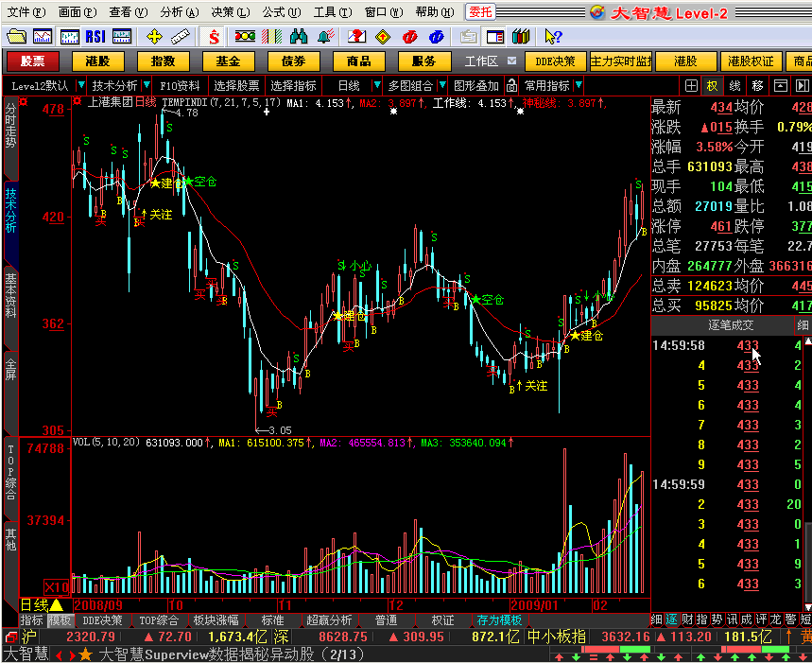Toggle the 移 button in chart toolbar
The width and height of the screenshot is (812, 663).
[757, 85]
